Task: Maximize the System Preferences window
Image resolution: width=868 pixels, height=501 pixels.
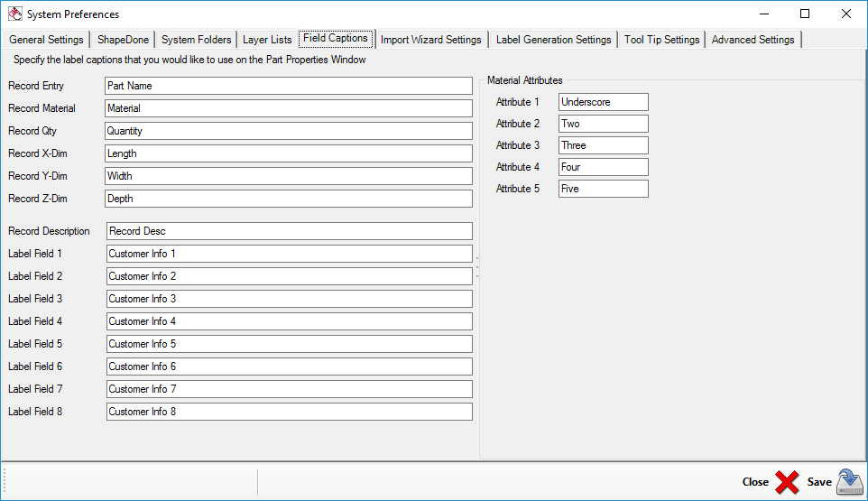Action: (805, 14)
